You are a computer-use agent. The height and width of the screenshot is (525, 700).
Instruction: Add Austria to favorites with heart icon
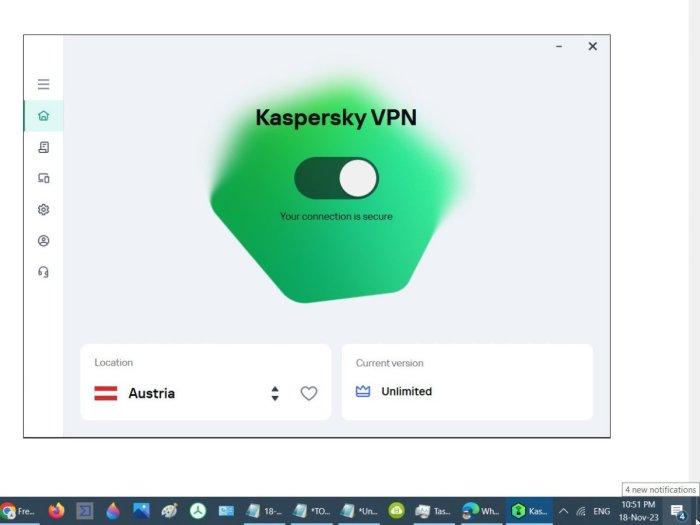(308, 393)
